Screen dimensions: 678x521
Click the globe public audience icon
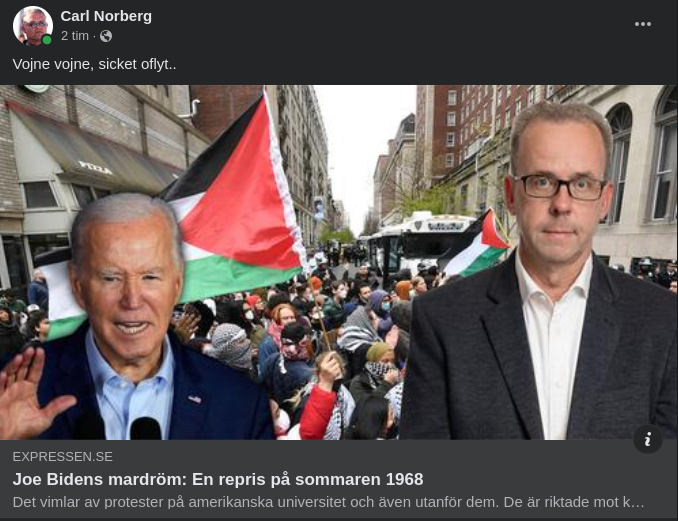click(106, 36)
